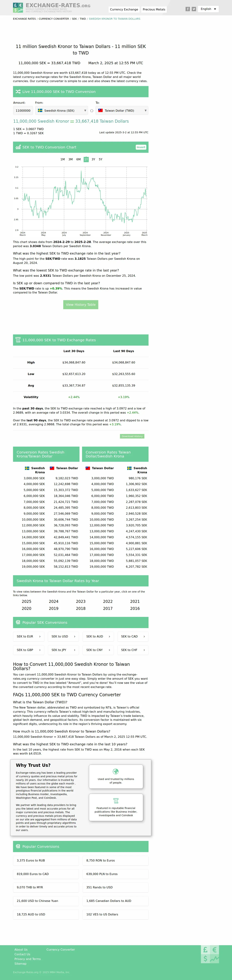View 2016 yearly rates link
232x980 pixels.
coord(135,609)
